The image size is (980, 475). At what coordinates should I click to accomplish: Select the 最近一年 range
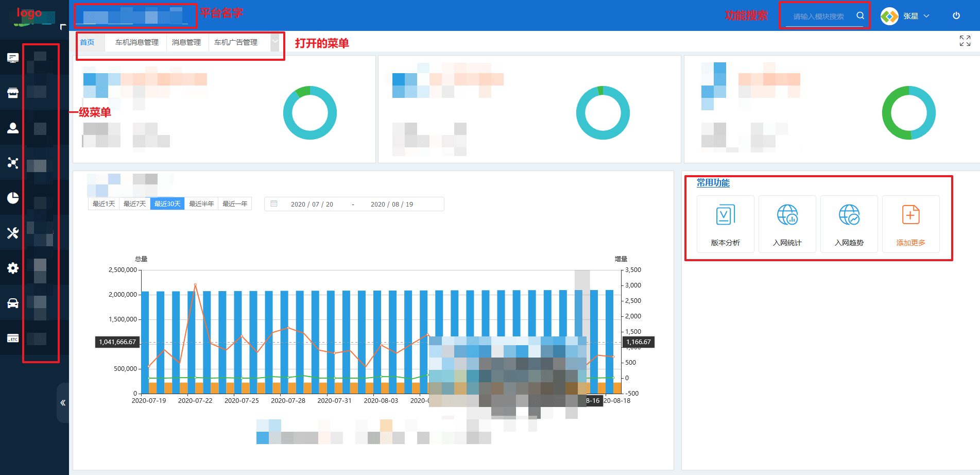235,204
